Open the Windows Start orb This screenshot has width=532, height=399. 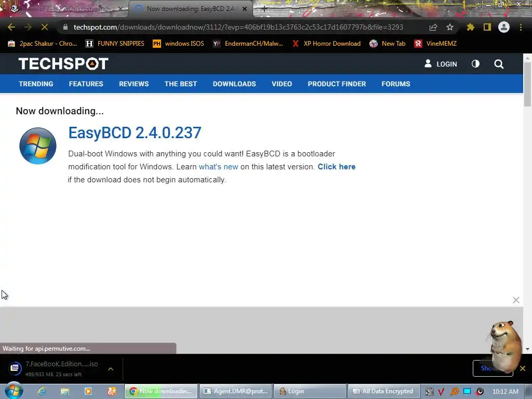14,391
